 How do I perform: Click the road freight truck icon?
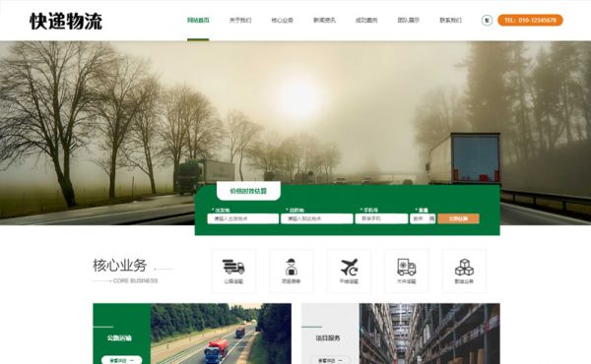click(x=233, y=267)
